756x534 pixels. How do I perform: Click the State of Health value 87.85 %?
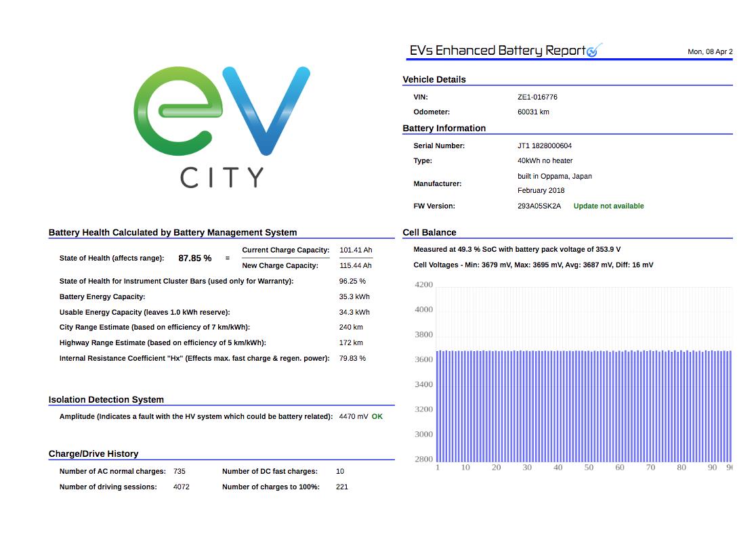pyautogui.click(x=195, y=258)
